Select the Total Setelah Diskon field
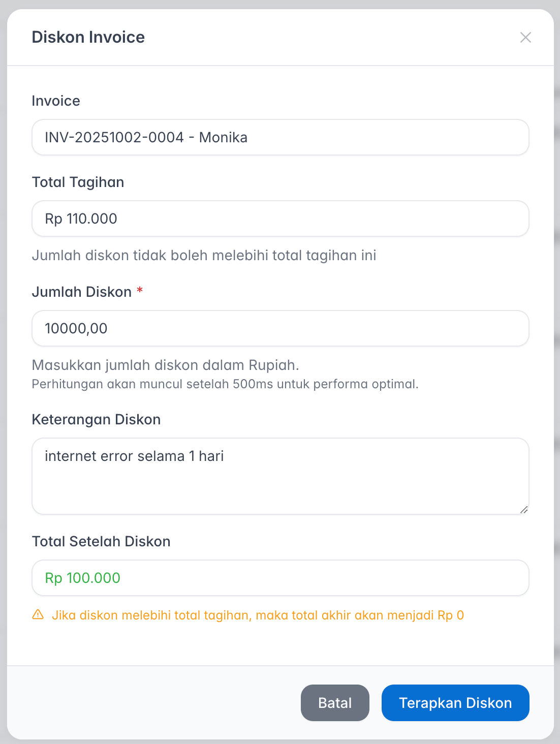This screenshot has width=560, height=744. coord(280,578)
